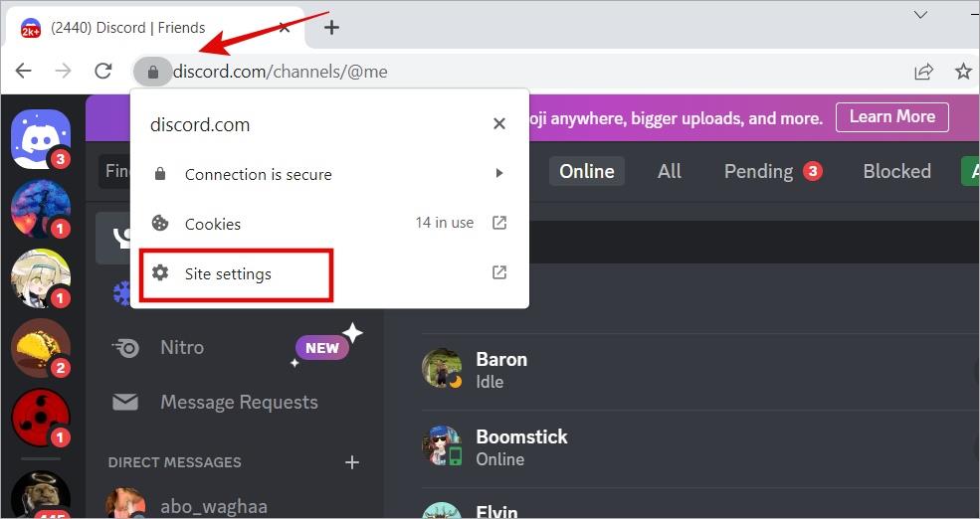The height and width of the screenshot is (519, 980).
Task: Open Connection is secure entry
Action: pos(329,174)
